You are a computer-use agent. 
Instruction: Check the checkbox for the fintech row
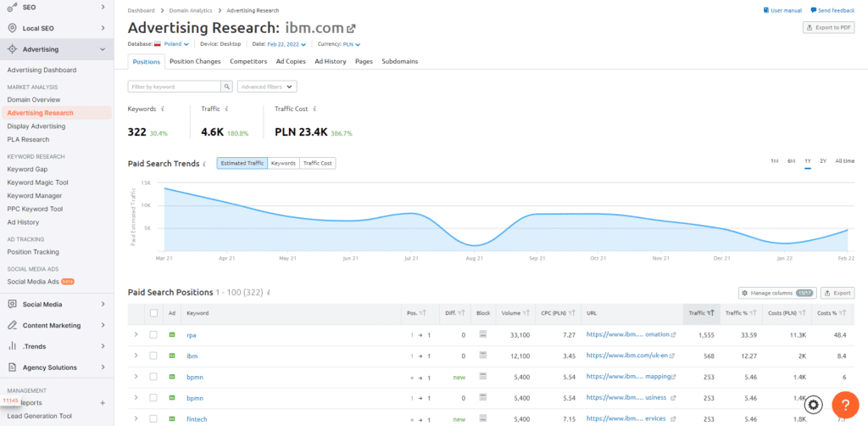(x=154, y=419)
